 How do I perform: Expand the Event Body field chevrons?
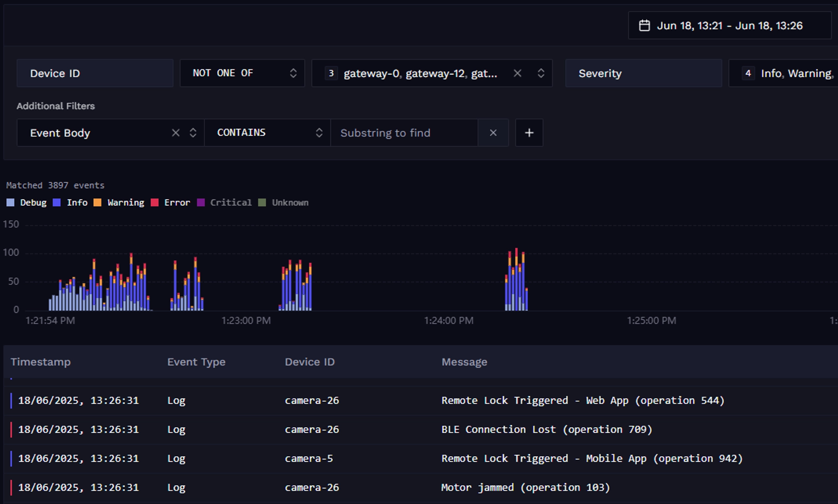point(193,133)
